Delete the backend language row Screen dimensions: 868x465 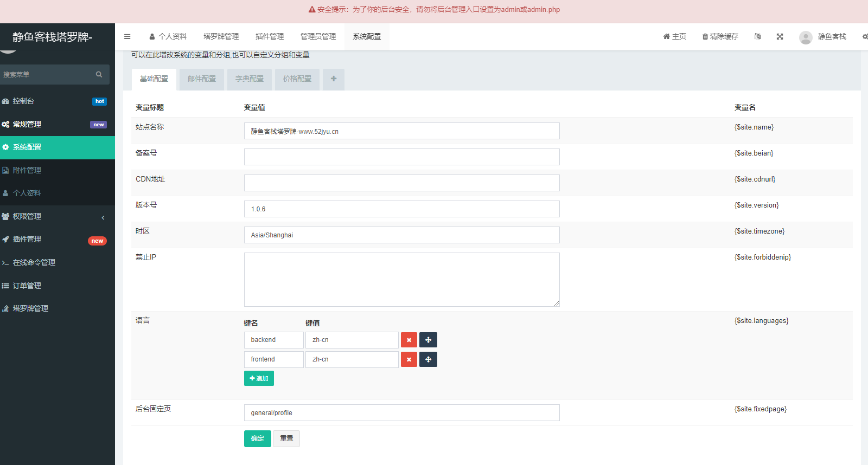coord(409,340)
